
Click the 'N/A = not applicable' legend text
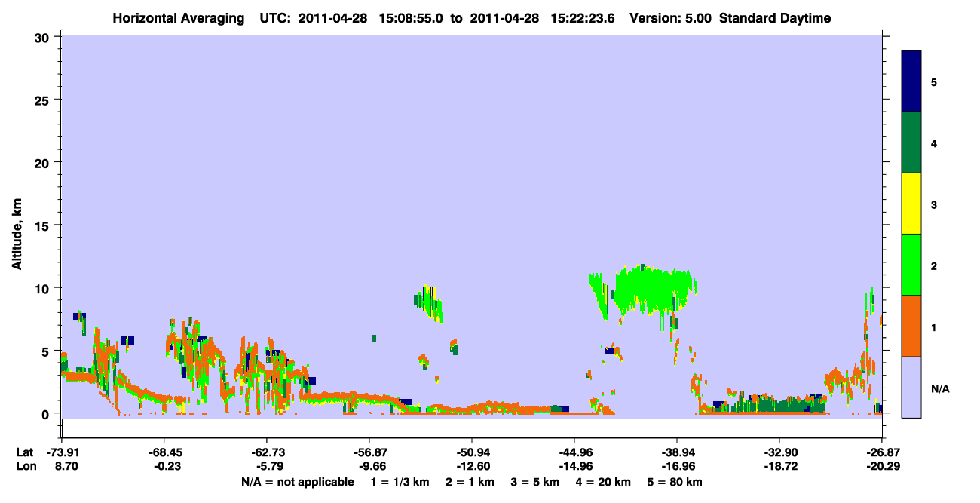pos(297,482)
